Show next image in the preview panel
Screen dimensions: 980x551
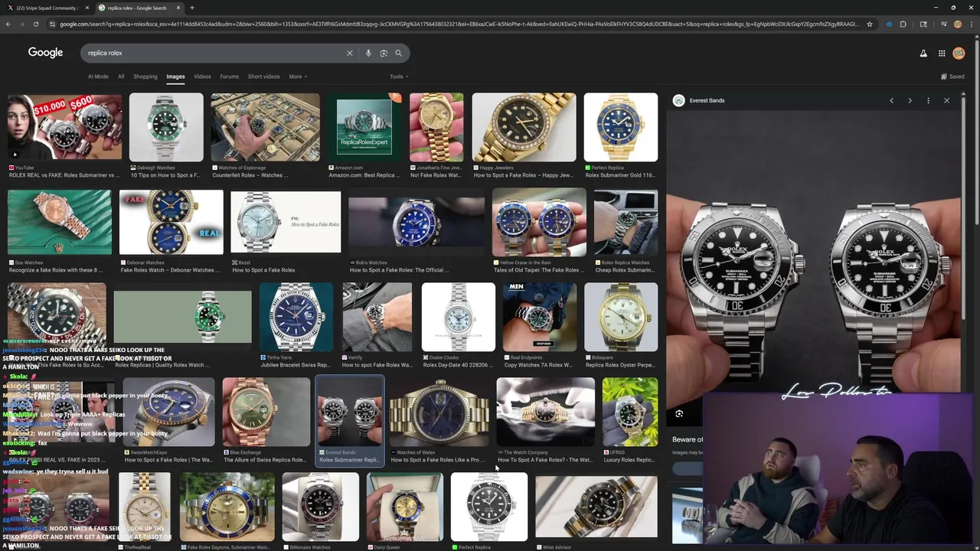click(910, 100)
